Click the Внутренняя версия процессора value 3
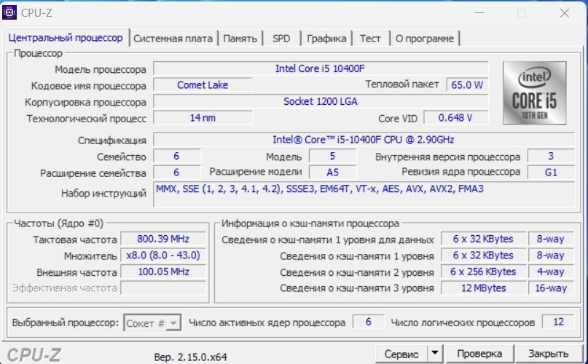Viewport: 588px width, 364px height. coord(551,156)
